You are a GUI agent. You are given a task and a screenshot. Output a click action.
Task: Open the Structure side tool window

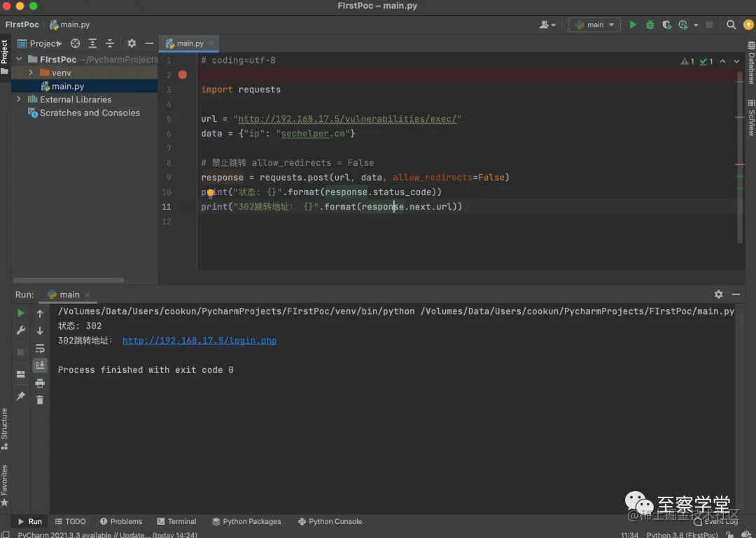(4, 429)
